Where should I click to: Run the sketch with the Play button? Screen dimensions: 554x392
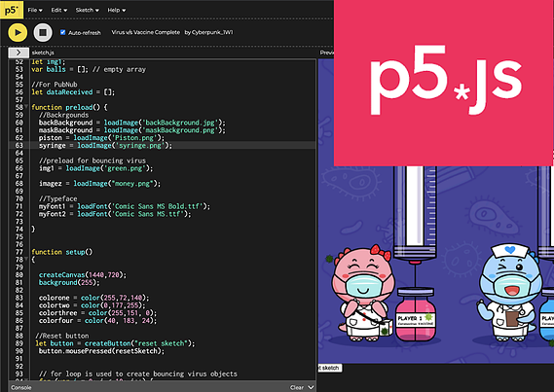point(18,32)
